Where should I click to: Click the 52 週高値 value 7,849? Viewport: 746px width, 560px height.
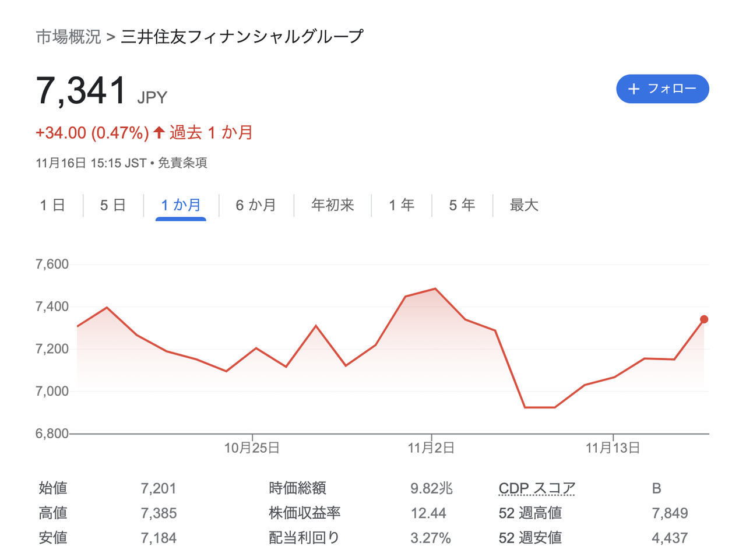coord(670,513)
